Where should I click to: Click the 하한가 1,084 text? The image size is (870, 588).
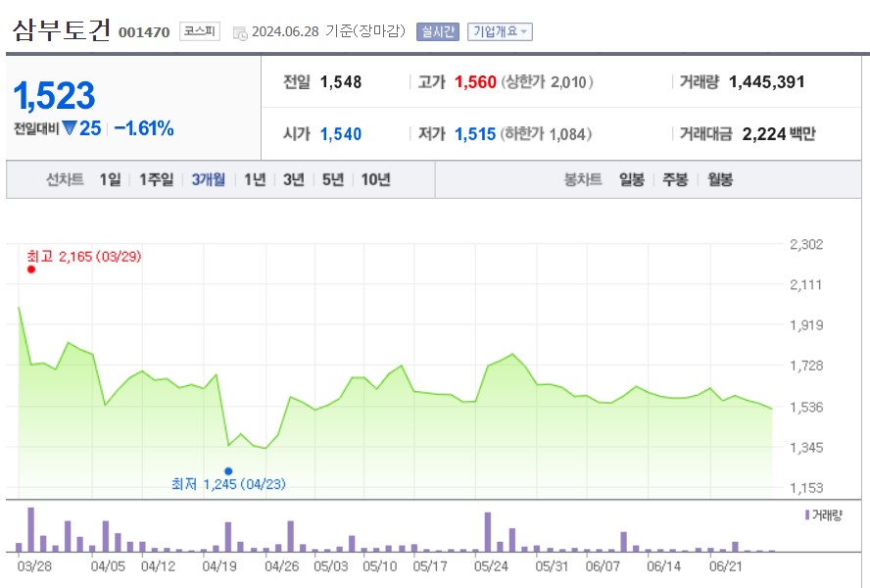(546, 134)
